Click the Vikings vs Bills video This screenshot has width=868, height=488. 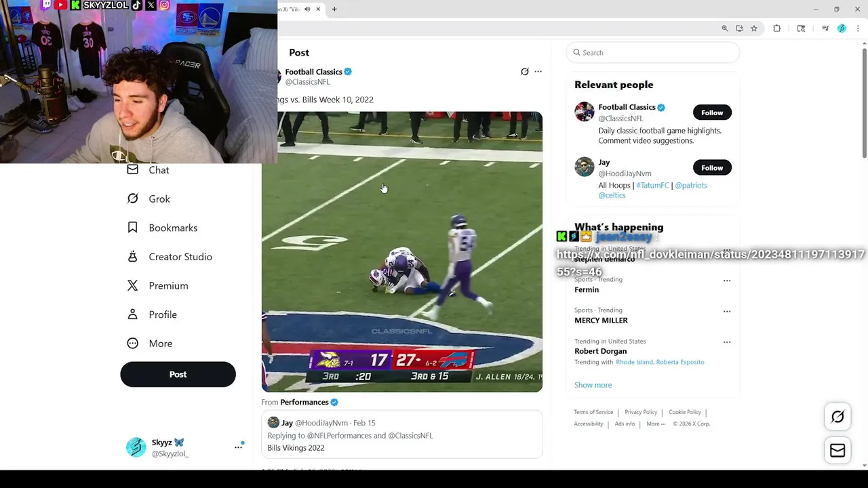[402, 252]
